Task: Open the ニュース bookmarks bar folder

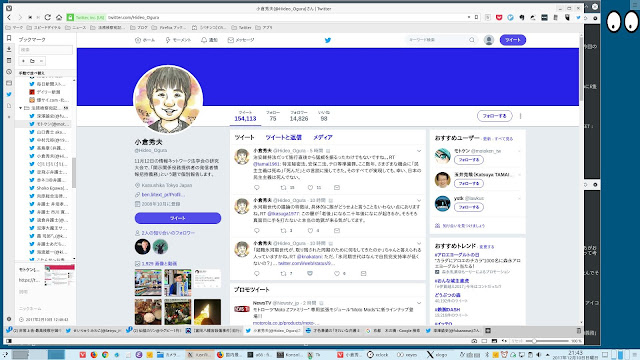Action: [76, 28]
